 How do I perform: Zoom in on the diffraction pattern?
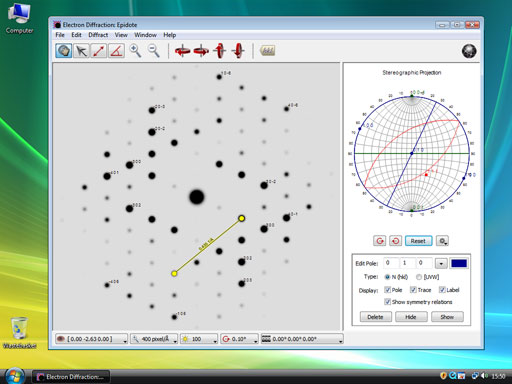pyautogui.click(x=135, y=51)
